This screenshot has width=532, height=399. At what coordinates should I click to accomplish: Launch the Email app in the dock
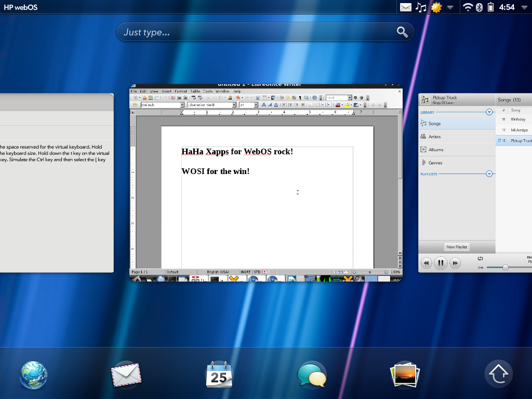point(126,375)
